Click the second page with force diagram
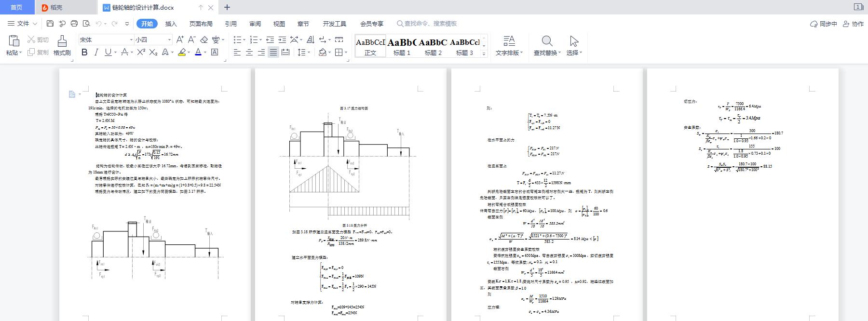Image resolution: width=868 pixels, height=321 pixels. tap(351, 195)
